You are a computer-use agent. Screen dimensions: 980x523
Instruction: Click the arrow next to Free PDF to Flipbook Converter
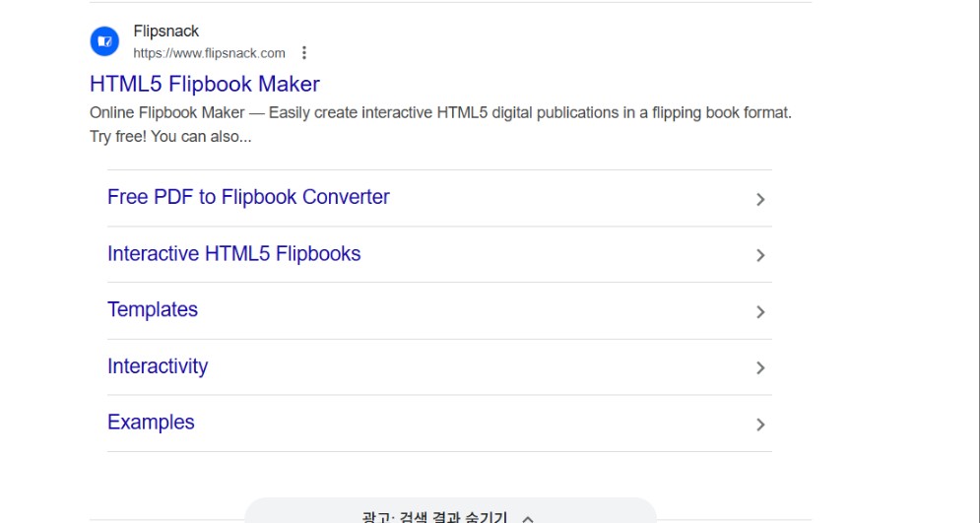759,199
